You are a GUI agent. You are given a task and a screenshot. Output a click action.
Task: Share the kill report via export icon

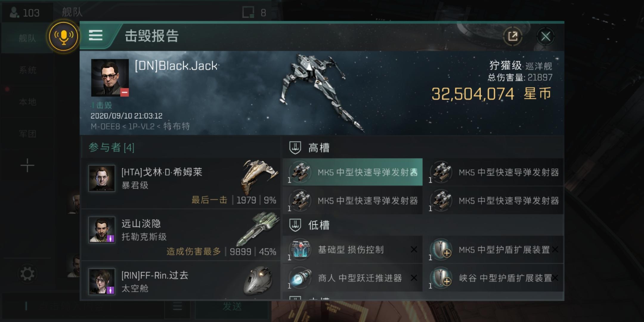(x=513, y=36)
